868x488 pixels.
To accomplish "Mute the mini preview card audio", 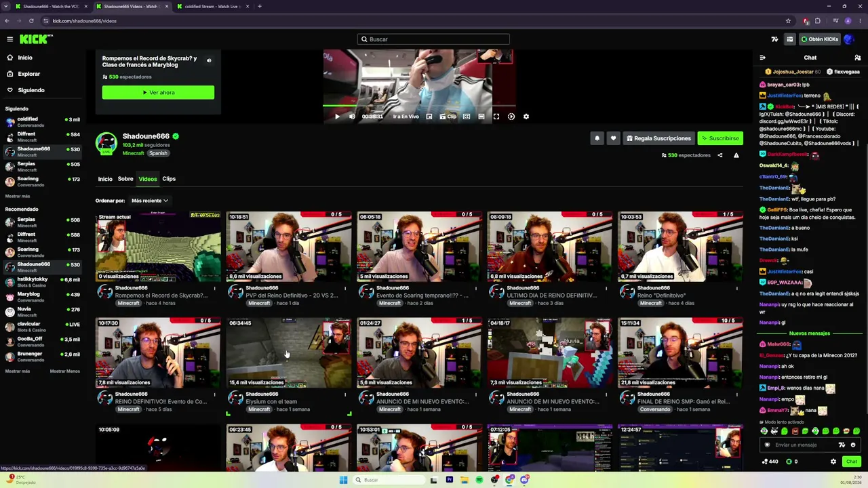I will pos(209,60).
